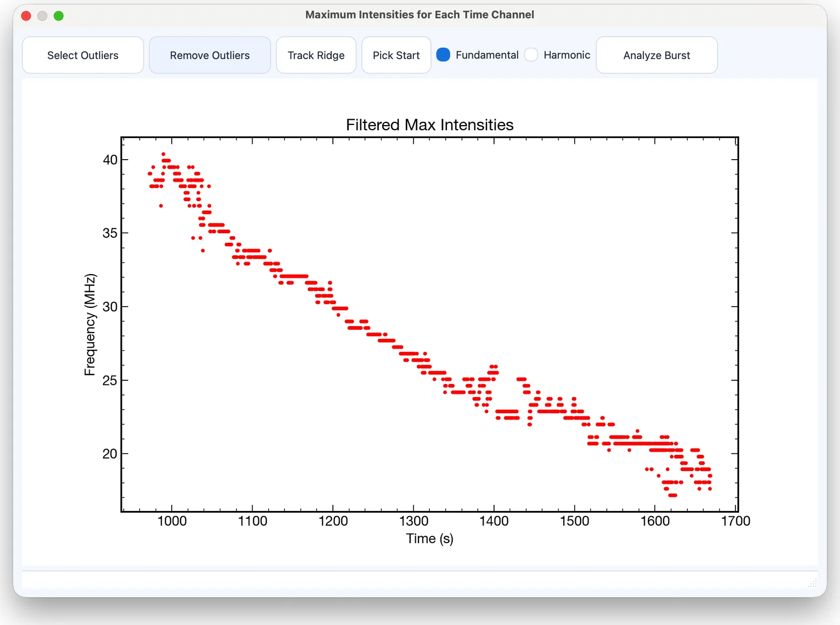Click the 'Frequency (MHz)' y-axis label
The width and height of the screenshot is (840, 625).
(90, 325)
